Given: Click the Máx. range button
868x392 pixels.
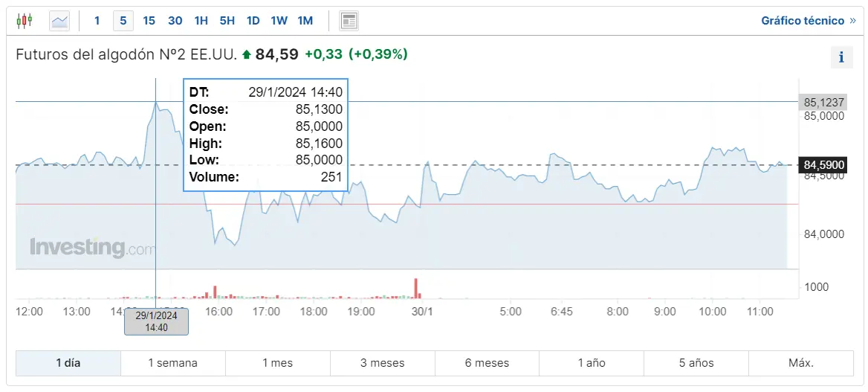Looking at the screenshot, I should click(801, 363).
